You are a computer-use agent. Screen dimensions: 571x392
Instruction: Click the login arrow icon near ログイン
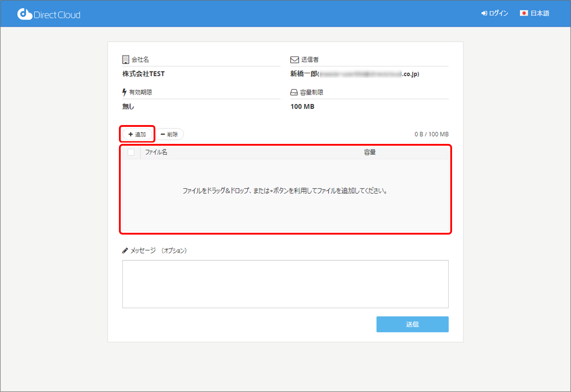click(484, 13)
